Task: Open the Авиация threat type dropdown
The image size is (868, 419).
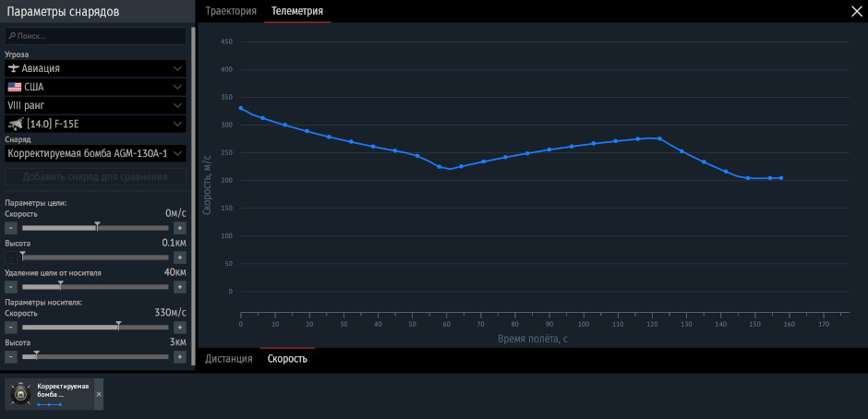Action: click(96, 68)
